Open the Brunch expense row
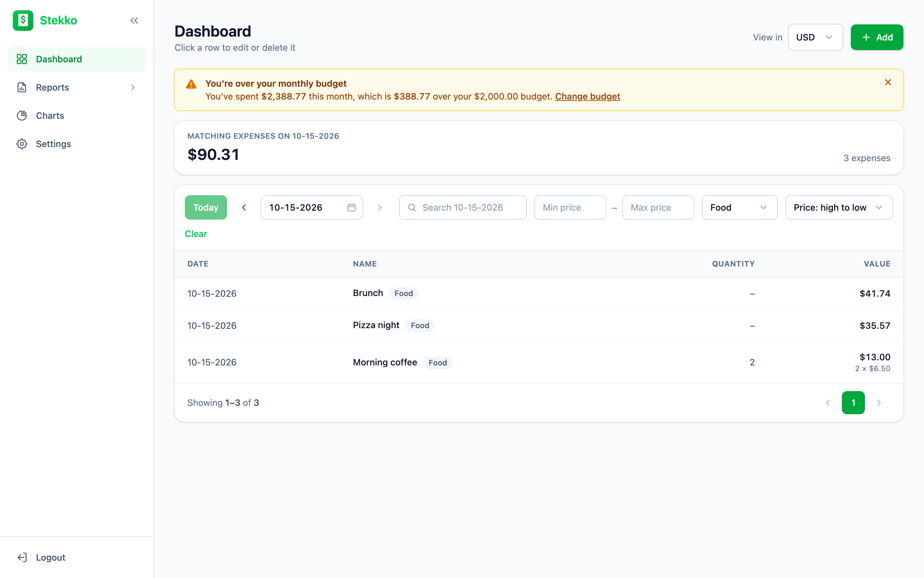The height and width of the screenshot is (578, 924). coord(539,293)
